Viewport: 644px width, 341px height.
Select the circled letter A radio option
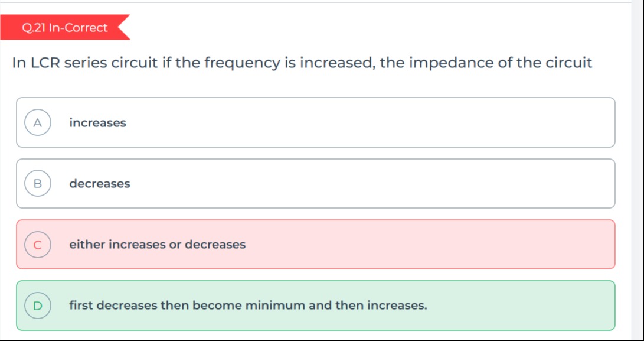[x=38, y=122]
